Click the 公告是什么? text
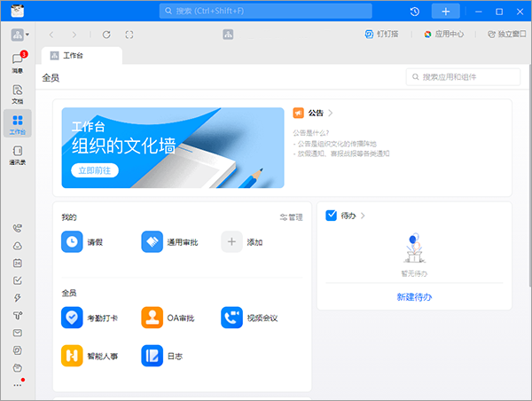Screen dimensions: 532x401 (311, 132)
